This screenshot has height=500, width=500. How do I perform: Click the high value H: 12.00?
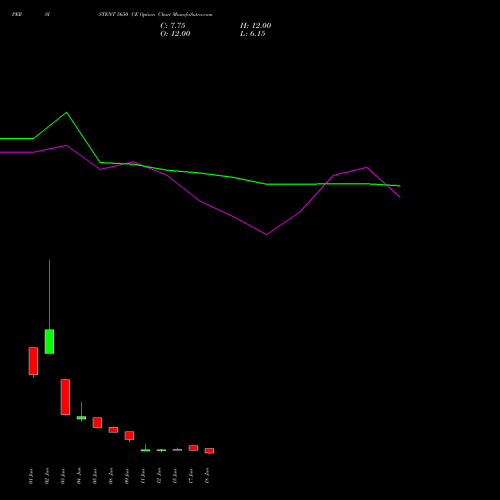pos(255,26)
